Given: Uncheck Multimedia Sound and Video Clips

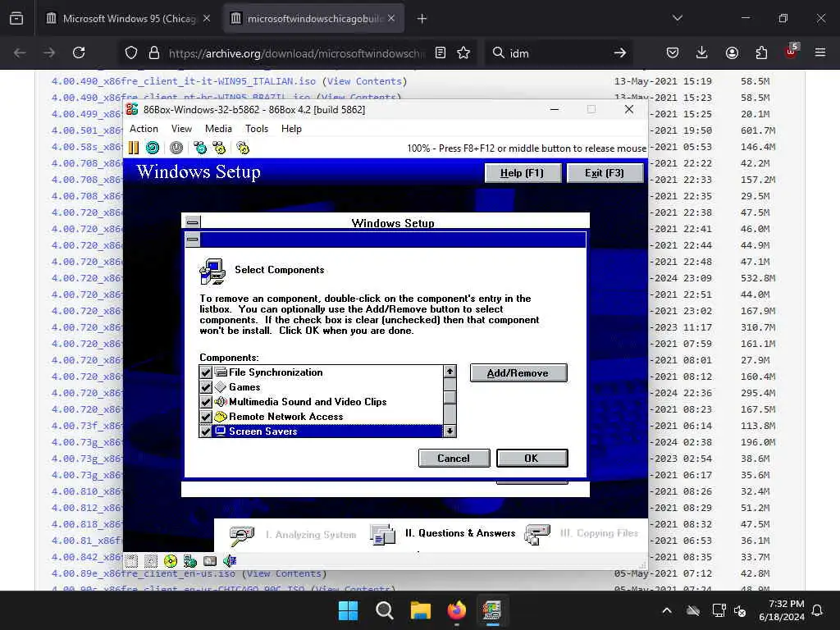Looking at the screenshot, I should tap(206, 402).
